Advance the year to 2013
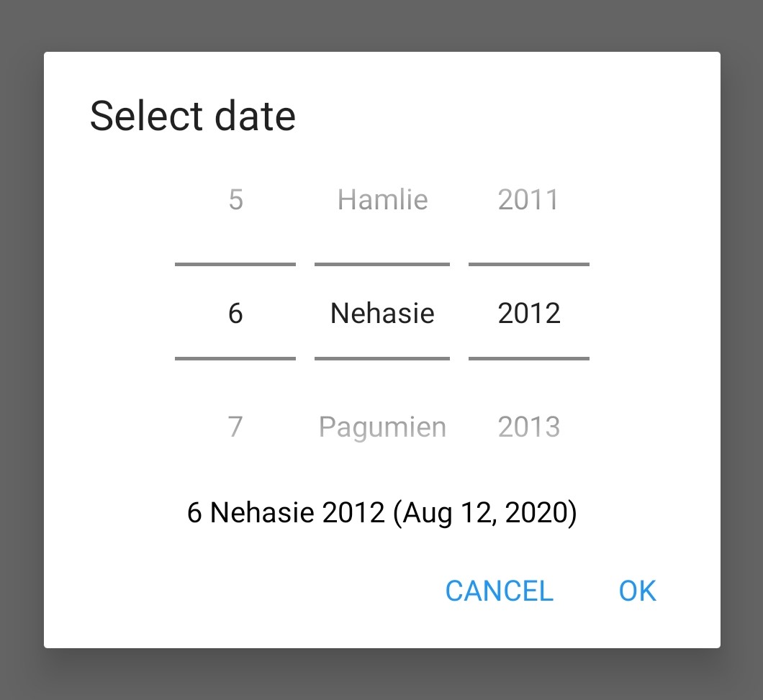763x700 pixels. pyautogui.click(x=528, y=427)
